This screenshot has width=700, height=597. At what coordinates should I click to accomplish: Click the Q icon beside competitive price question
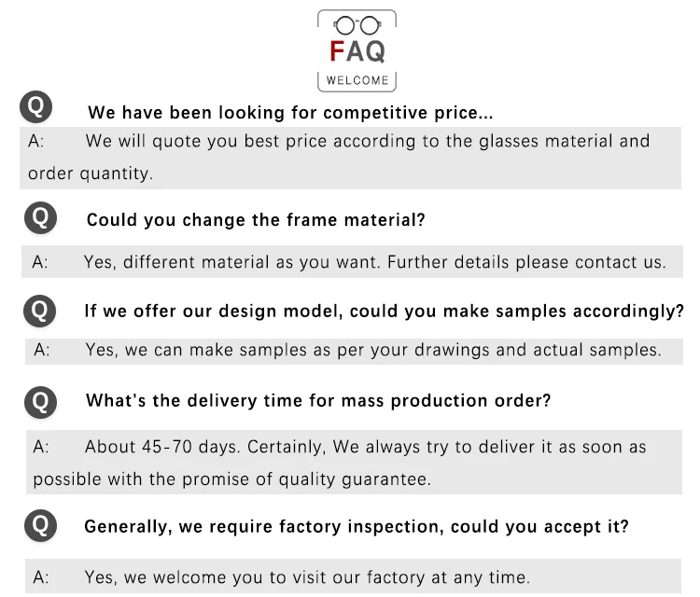(x=36, y=107)
